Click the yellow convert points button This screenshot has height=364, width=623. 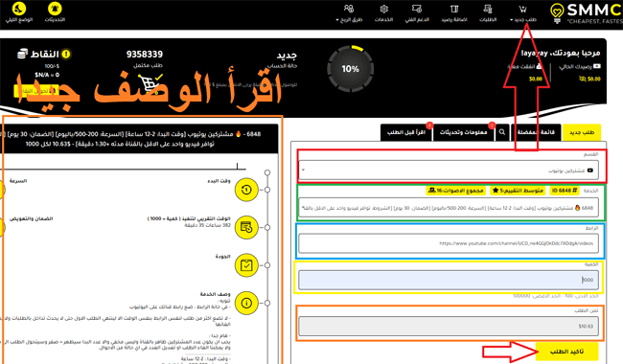pyautogui.click(x=35, y=91)
